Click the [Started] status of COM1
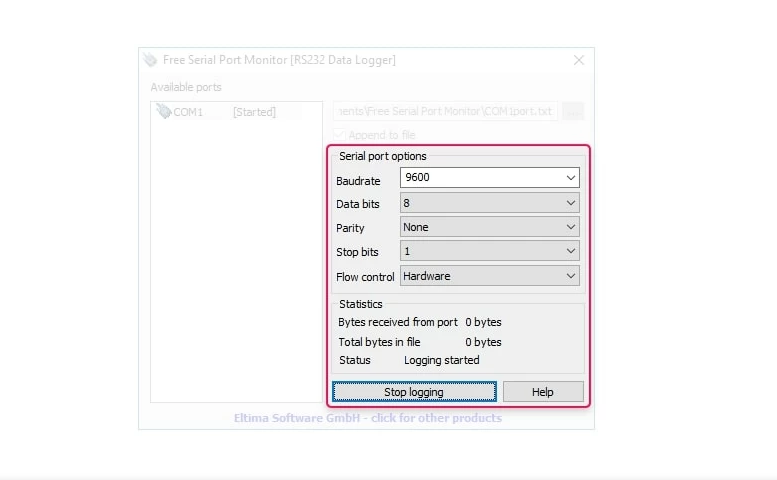Image resolution: width=777 pixels, height=480 pixels. point(254,112)
